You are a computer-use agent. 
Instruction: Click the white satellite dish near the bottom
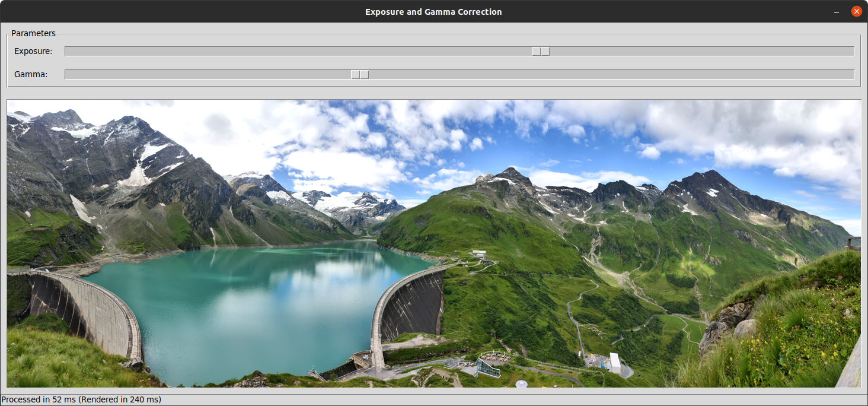pyautogui.click(x=521, y=383)
